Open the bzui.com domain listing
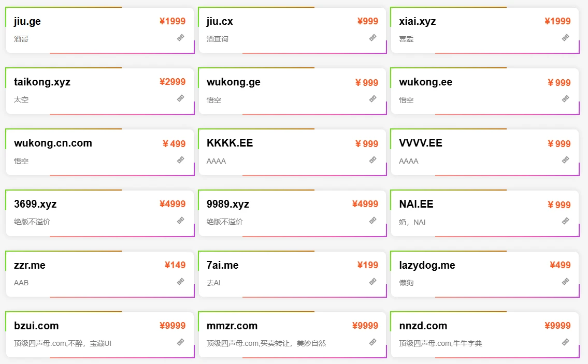588x364 pixels. click(36, 326)
